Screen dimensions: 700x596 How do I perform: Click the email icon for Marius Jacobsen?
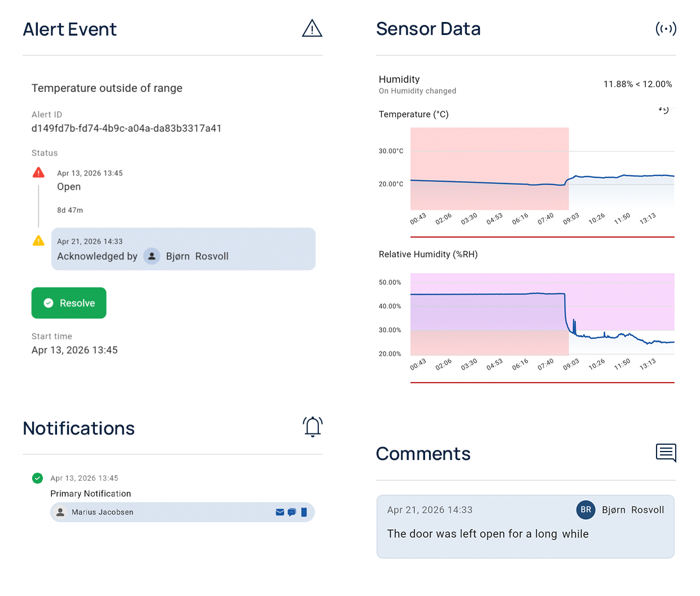coord(279,512)
